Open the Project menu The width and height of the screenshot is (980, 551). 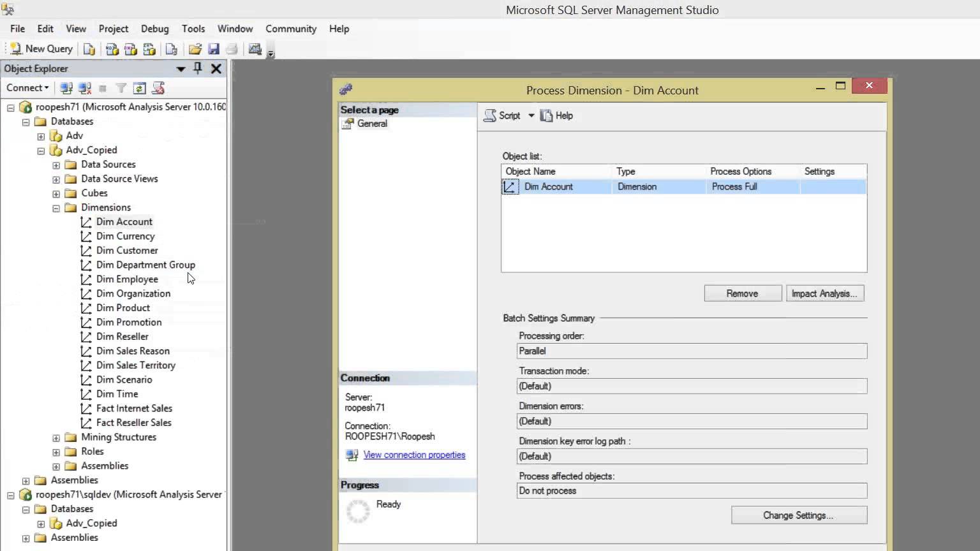tap(114, 29)
